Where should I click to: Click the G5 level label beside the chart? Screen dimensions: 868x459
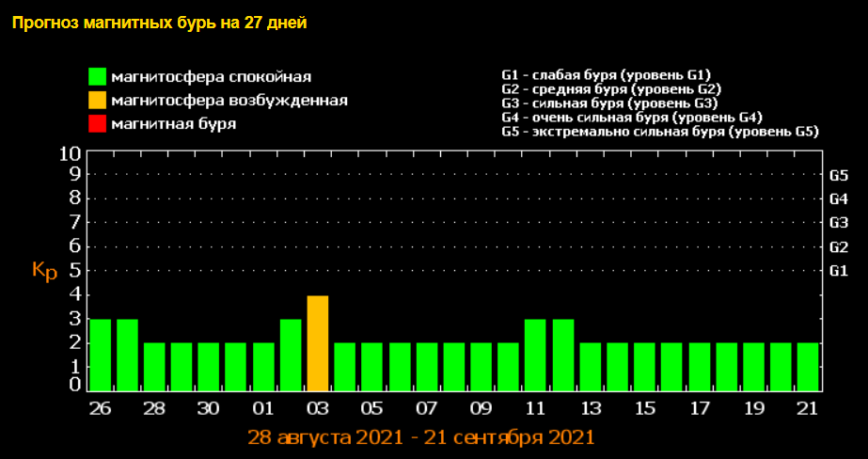(x=839, y=175)
